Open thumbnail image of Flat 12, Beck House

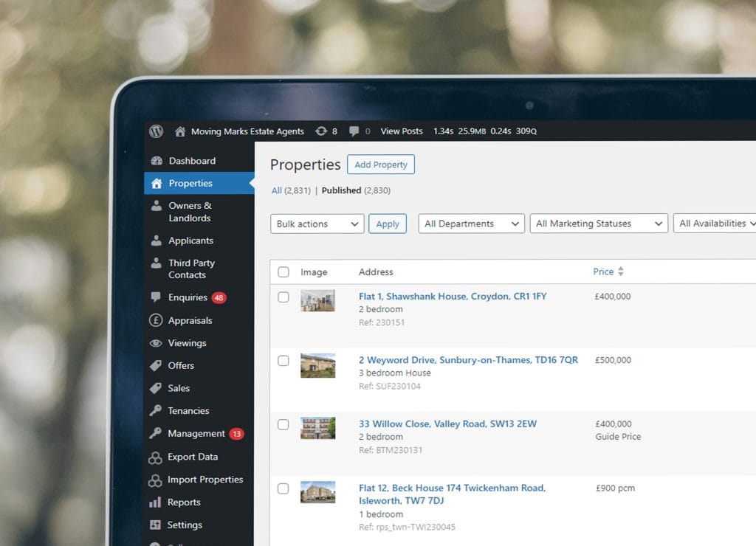317,492
